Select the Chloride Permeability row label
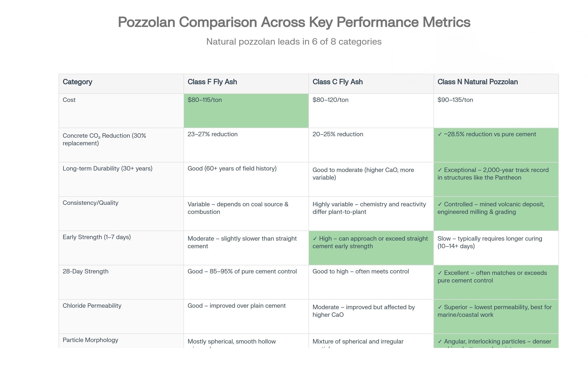588x392 pixels. pos(92,306)
